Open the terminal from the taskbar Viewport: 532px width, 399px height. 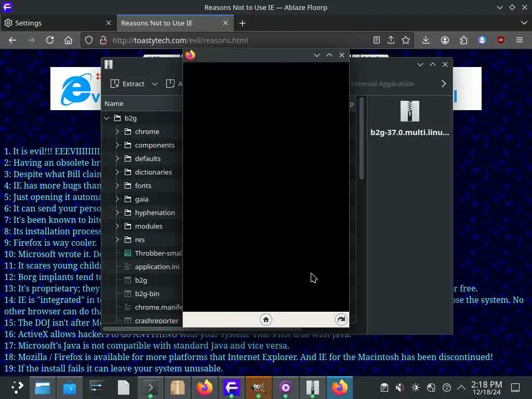coord(151,388)
